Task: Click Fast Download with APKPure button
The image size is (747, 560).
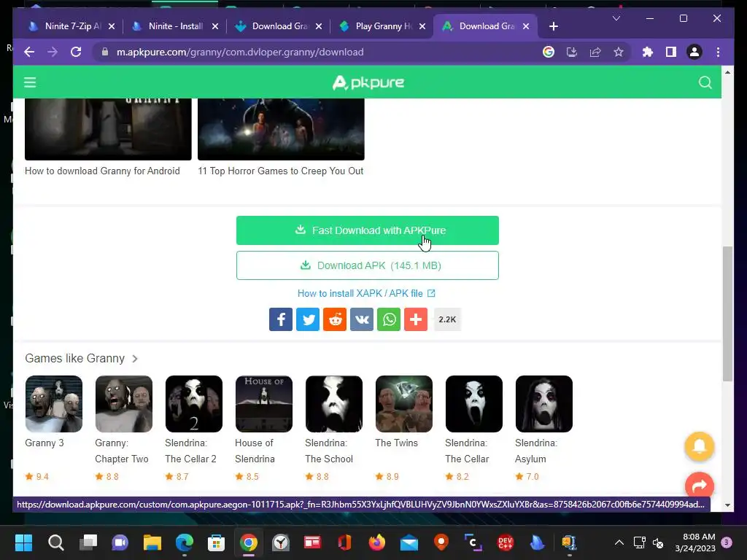Action: (x=368, y=230)
